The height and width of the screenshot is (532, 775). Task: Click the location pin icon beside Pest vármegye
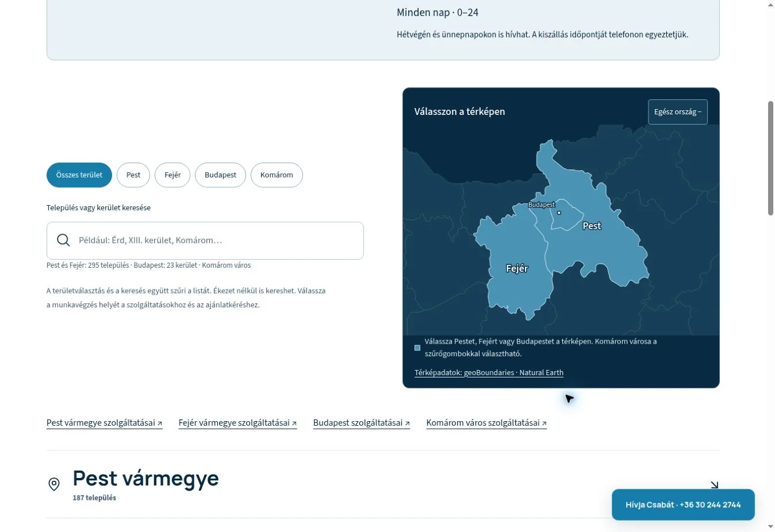54,484
